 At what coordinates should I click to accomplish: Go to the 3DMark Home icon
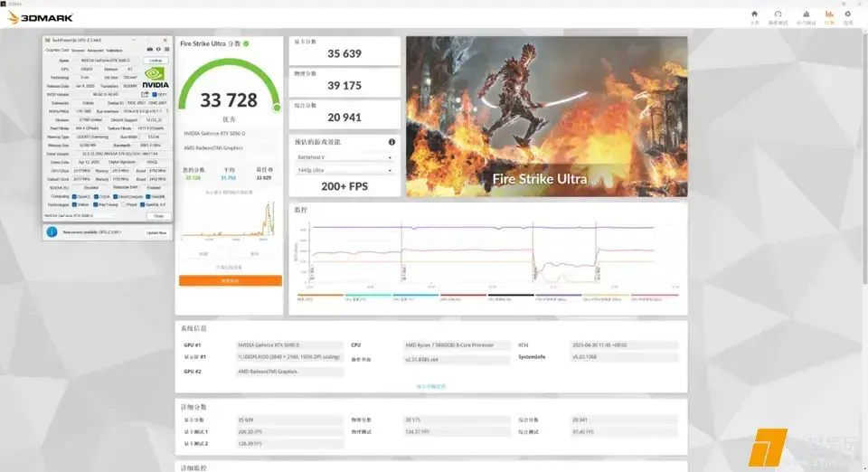coord(754,14)
